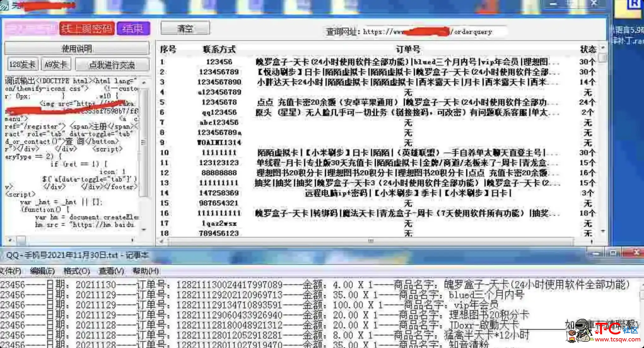
Task: Click Notepad vertical scrollbar
Action: pos(641,313)
